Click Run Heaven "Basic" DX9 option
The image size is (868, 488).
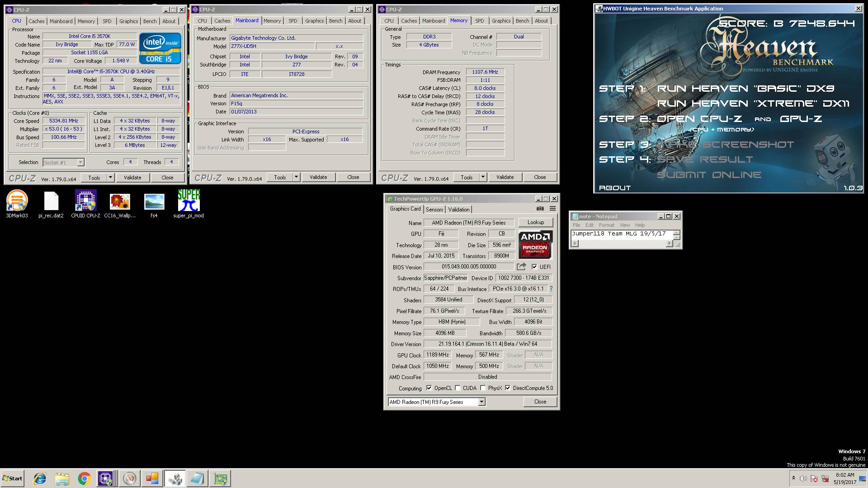[745, 89]
